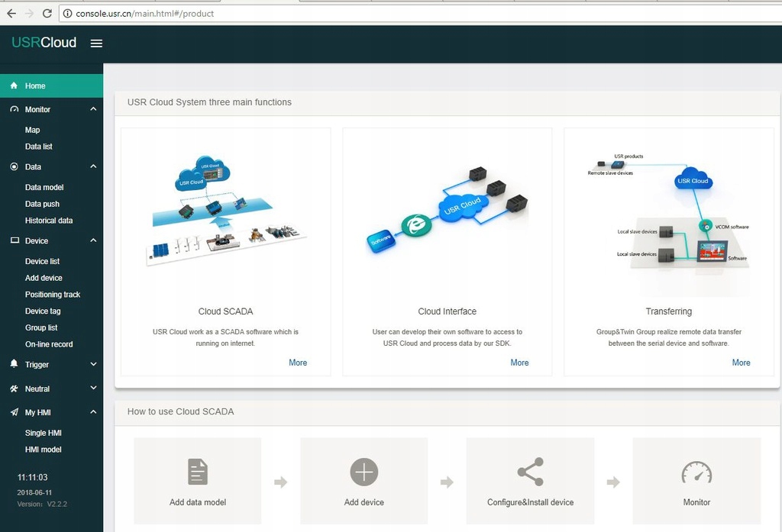Open Historical data in sidebar
The height and width of the screenshot is (532, 782).
[49, 221]
